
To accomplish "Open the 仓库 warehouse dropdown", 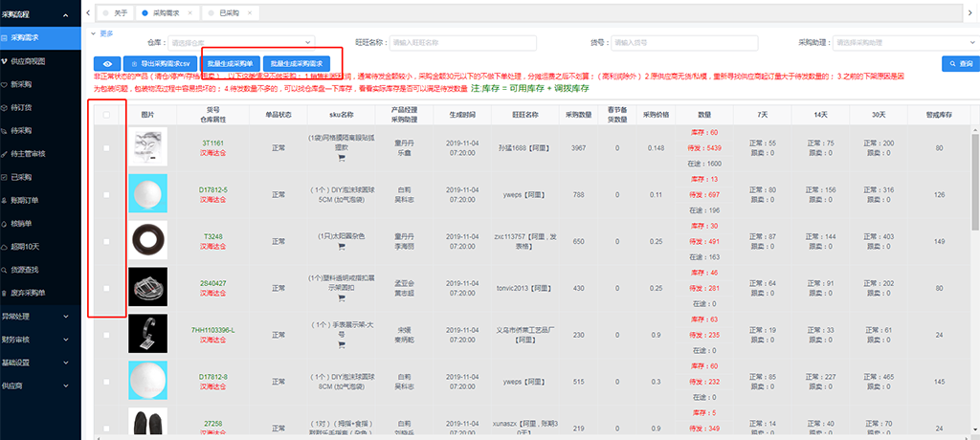I will 240,42.
